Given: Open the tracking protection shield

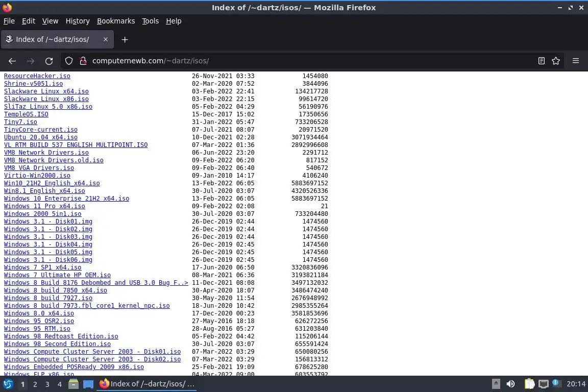Looking at the screenshot, I should coord(68,61).
